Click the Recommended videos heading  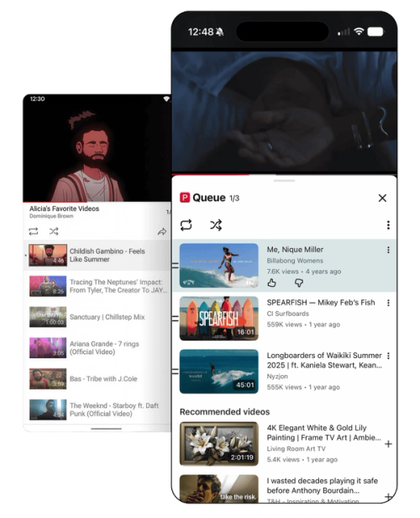(224, 412)
